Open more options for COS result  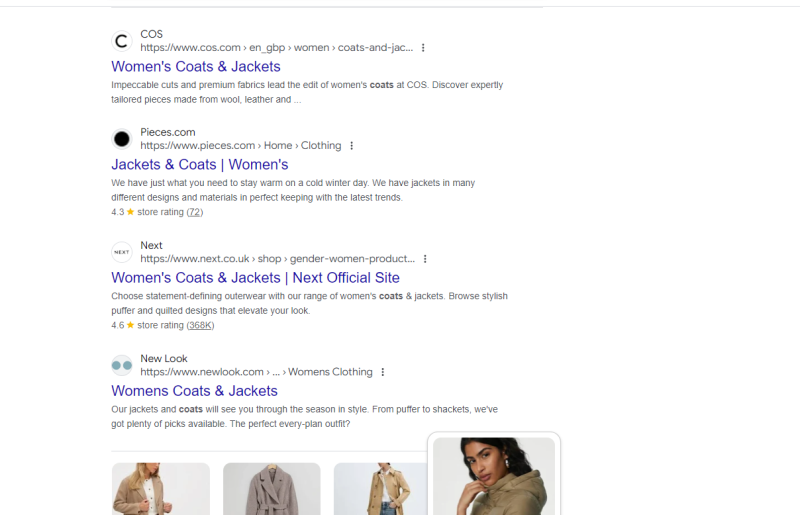(423, 48)
